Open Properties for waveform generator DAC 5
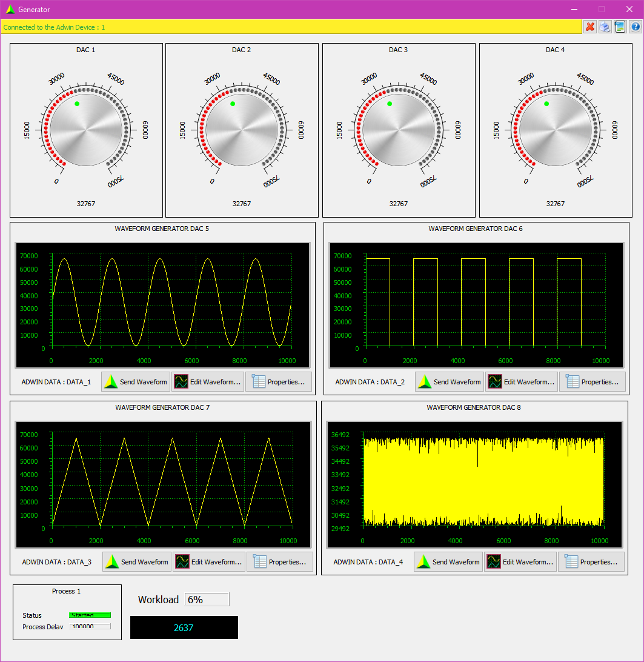The height and width of the screenshot is (662, 644). tap(279, 382)
